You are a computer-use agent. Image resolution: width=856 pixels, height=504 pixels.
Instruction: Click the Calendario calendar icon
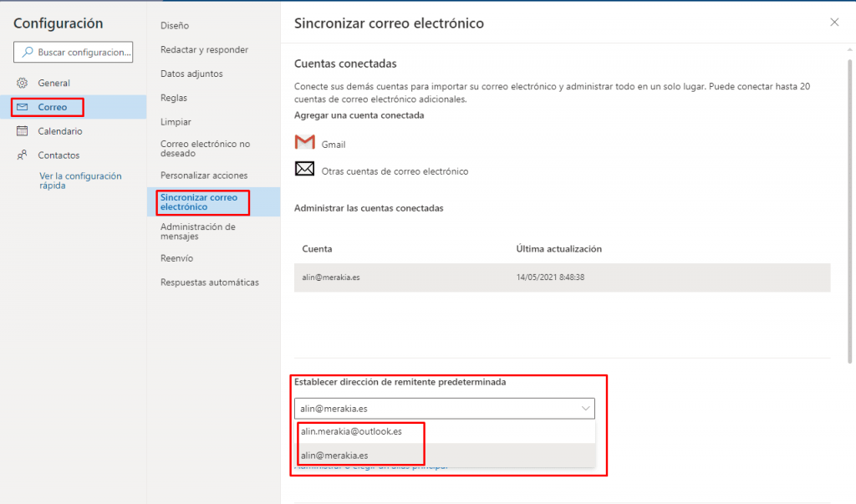click(22, 131)
